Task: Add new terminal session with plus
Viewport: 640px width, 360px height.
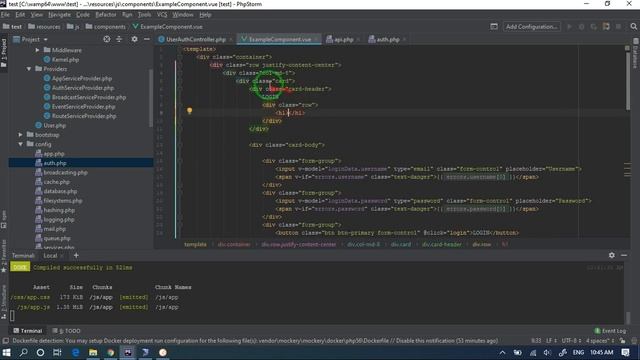Action: point(76,256)
